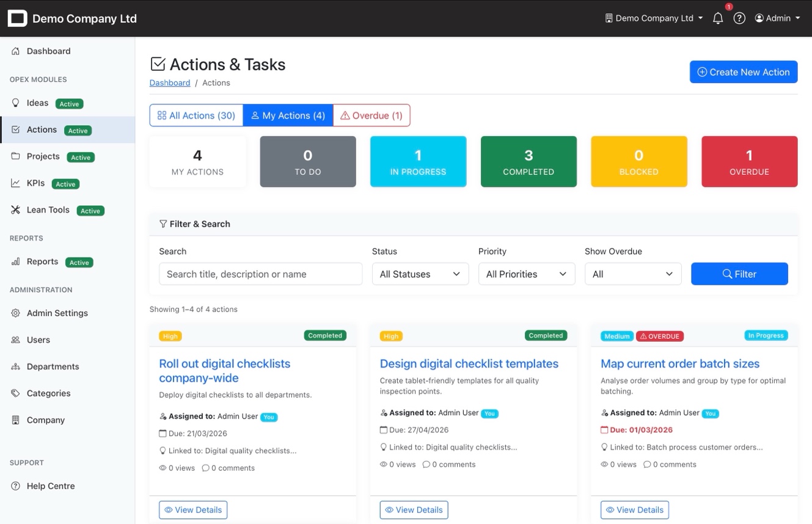
Task: Expand the Status dropdown showing All Statuses
Action: point(420,274)
